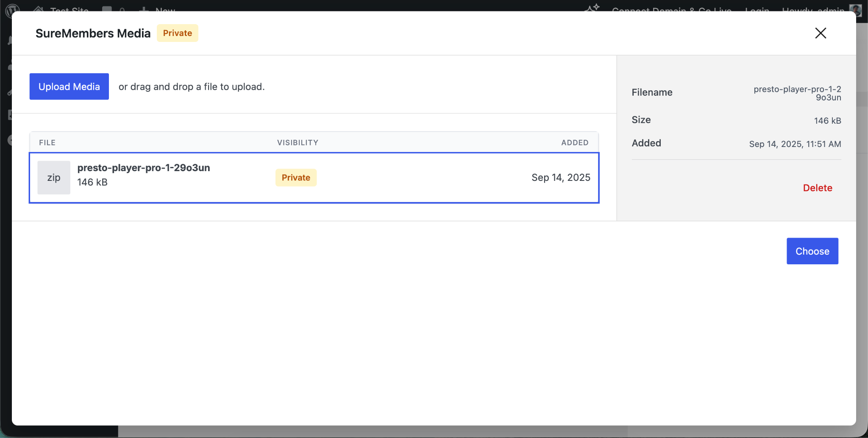Click the added timestamp in the details panel

click(x=795, y=144)
